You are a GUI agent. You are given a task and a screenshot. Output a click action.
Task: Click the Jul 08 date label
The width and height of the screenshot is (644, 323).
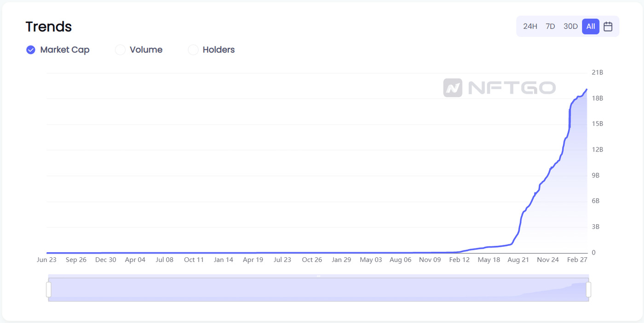point(164,260)
